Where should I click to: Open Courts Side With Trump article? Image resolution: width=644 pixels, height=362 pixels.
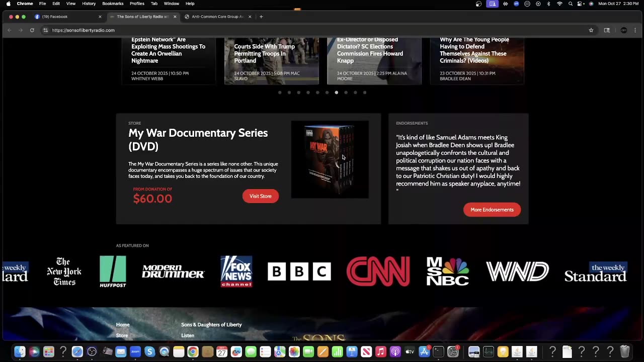[265, 53]
